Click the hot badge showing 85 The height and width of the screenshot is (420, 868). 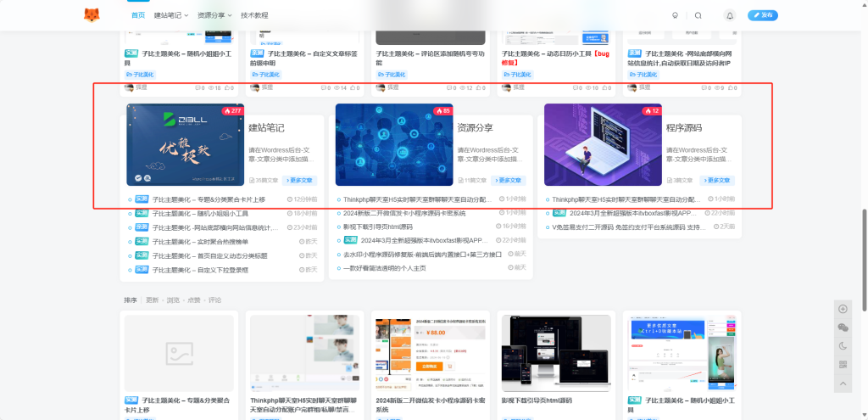coord(443,111)
